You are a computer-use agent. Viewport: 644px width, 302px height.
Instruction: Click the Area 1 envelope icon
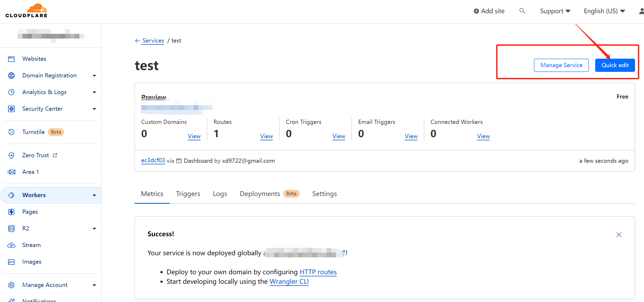pos(11,172)
